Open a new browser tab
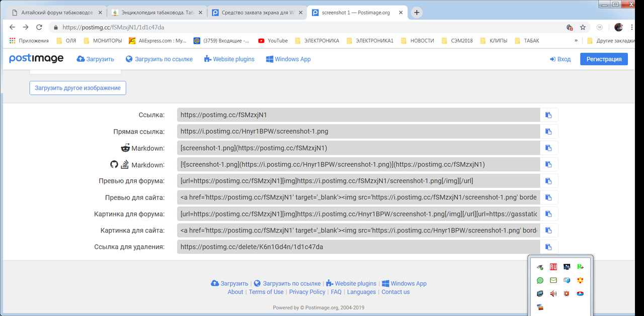 [x=417, y=13]
